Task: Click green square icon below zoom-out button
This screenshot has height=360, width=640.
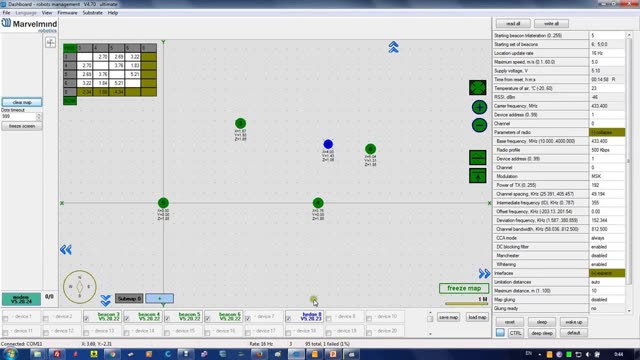Action: coord(478,158)
